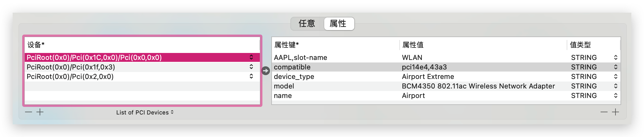Click the arrow icon between panels
Viewport: 644px width, 137px height.
[266, 70]
